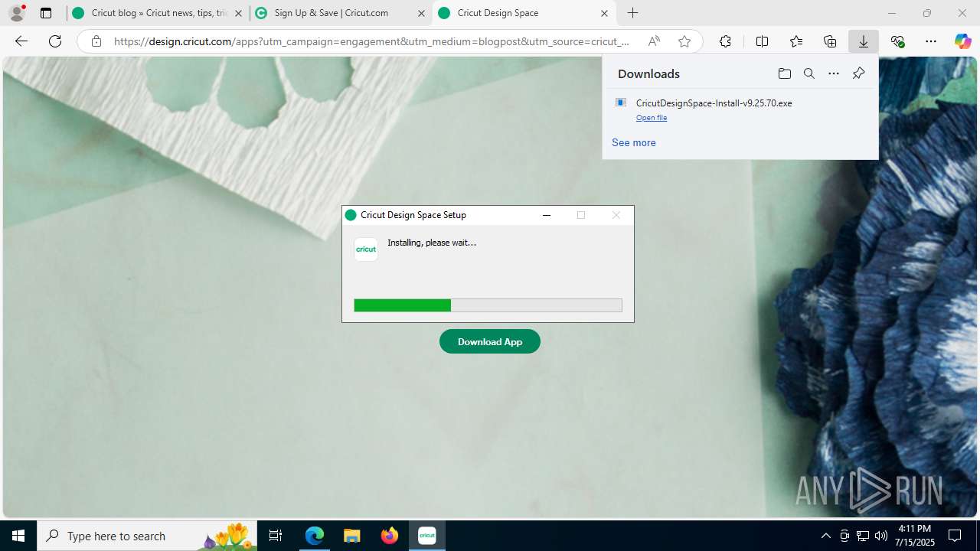Viewport: 980px width, 551px height.
Task: View site information lock icon
Action: click(96, 41)
